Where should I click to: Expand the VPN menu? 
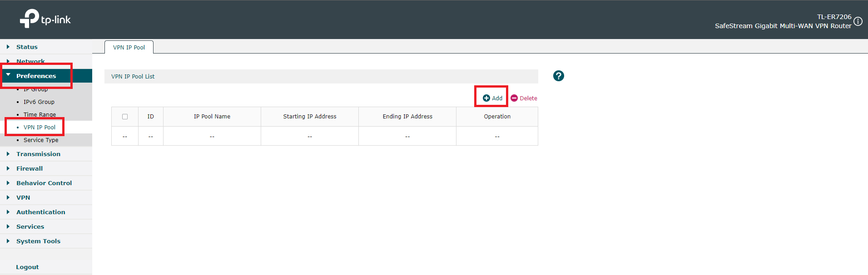pyautogui.click(x=23, y=197)
